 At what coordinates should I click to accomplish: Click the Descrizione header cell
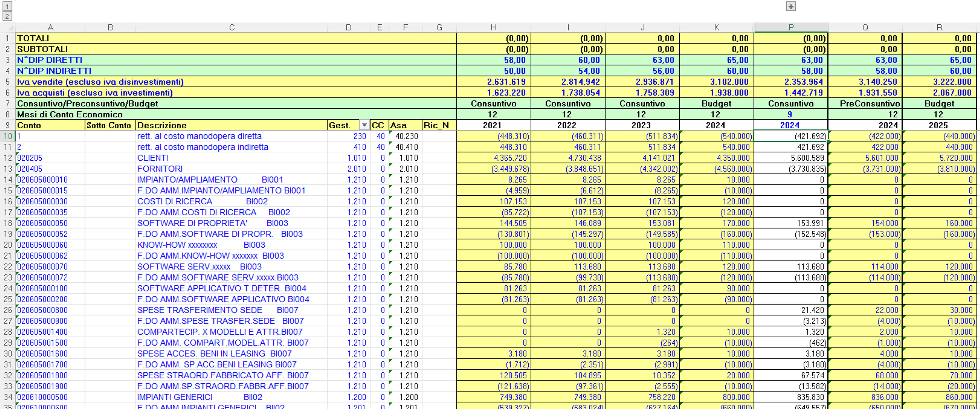[232, 125]
